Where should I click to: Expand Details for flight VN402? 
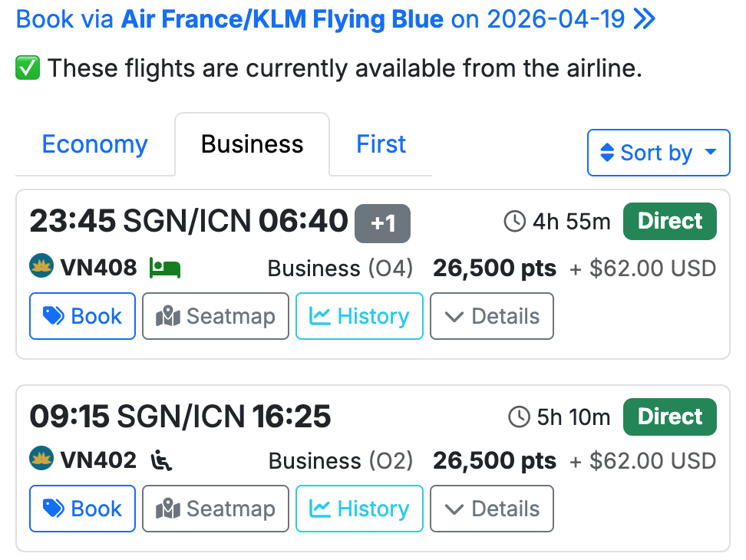[x=491, y=509]
